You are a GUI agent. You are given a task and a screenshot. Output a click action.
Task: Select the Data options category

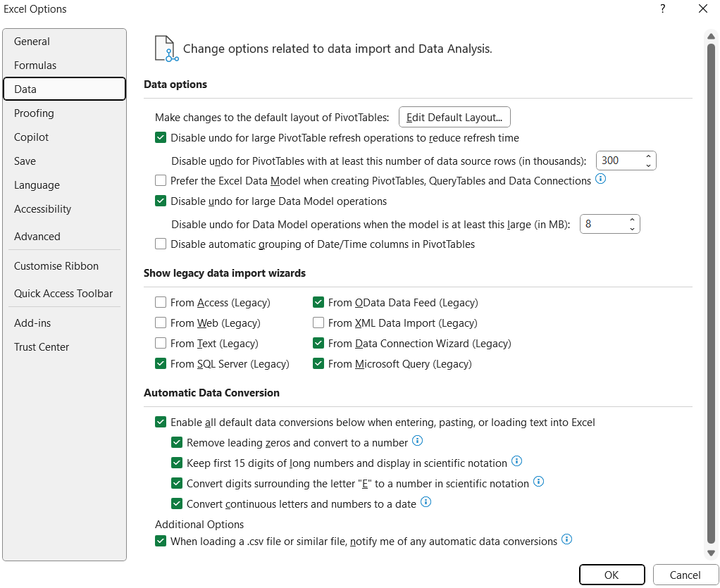pyautogui.click(x=64, y=89)
